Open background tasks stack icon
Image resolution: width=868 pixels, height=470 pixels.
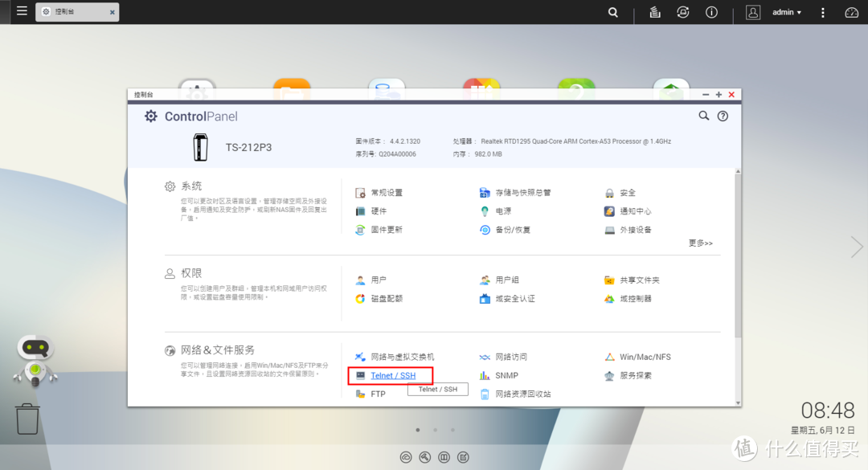(x=655, y=12)
